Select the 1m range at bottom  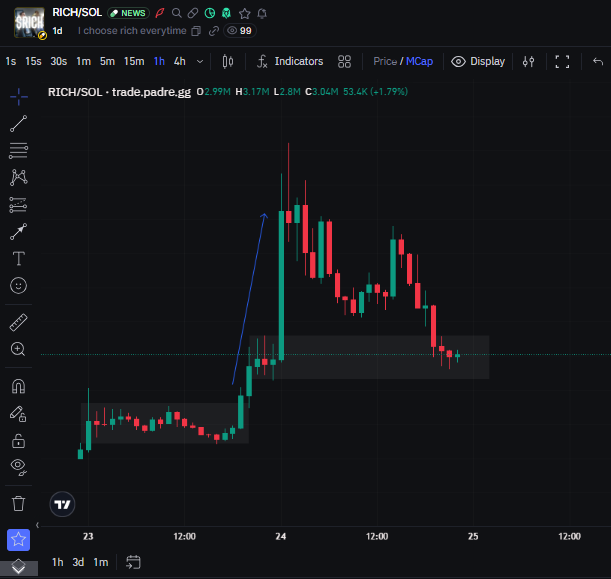coord(101,562)
